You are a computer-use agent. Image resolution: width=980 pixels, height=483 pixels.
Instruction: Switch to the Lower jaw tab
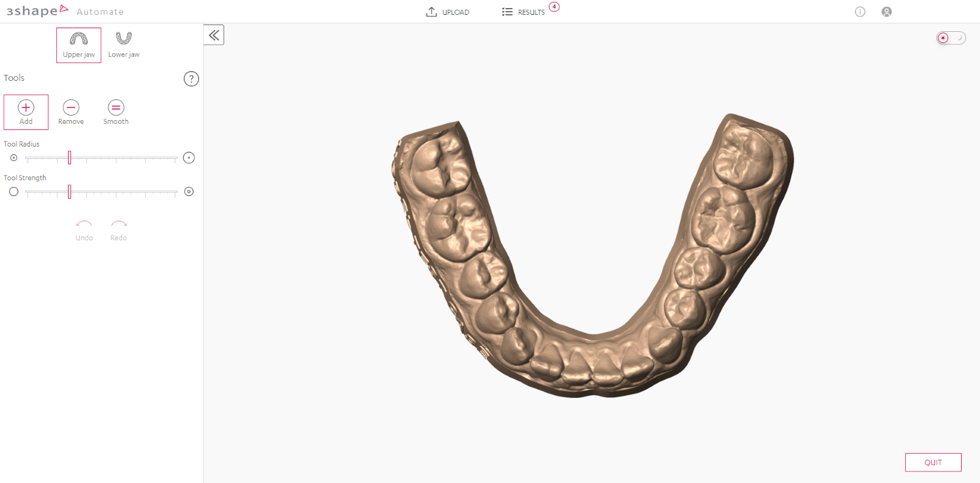[124, 45]
